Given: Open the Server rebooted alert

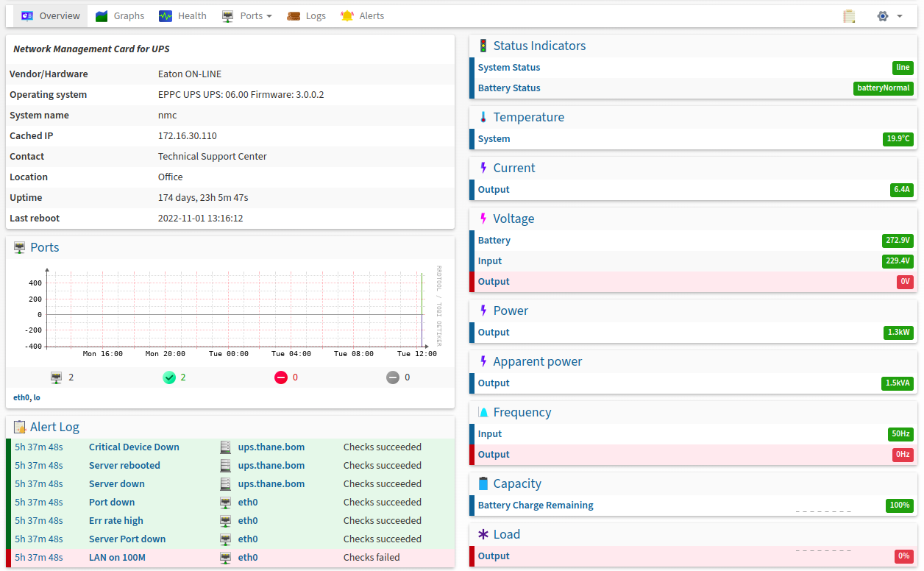Looking at the screenshot, I should pos(124,465).
